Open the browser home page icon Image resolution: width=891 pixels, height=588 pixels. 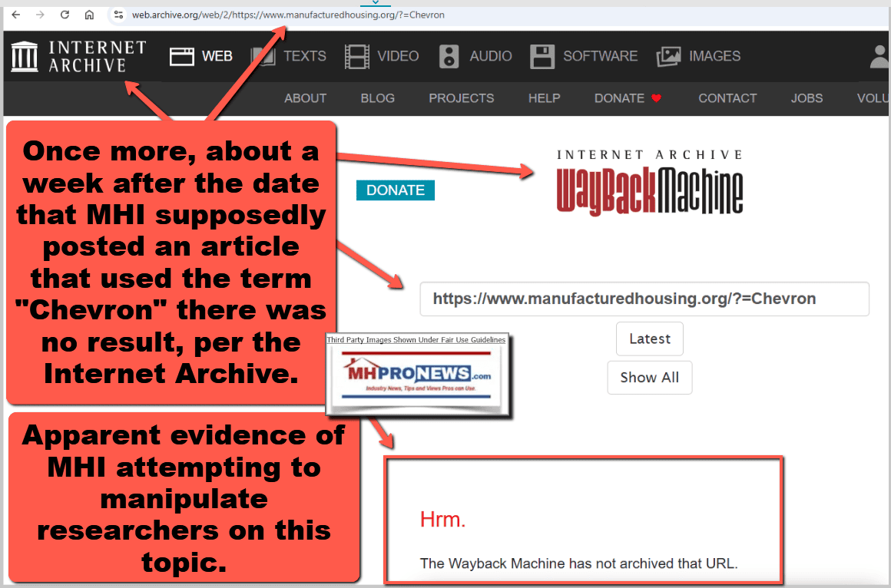coord(89,15)
